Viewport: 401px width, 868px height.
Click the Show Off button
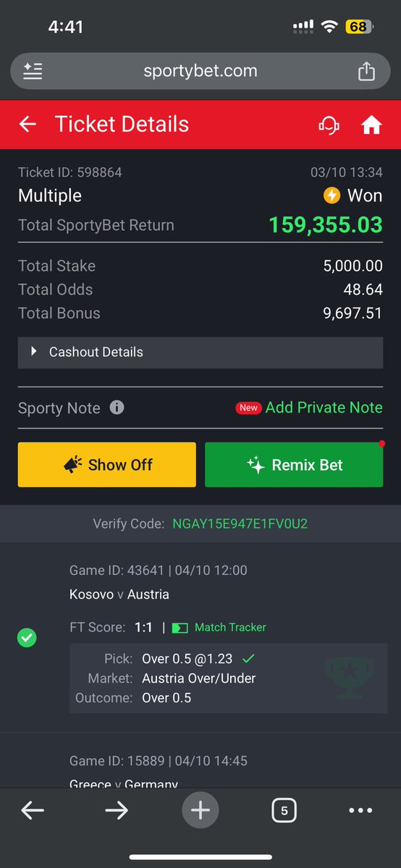[107, 465]
